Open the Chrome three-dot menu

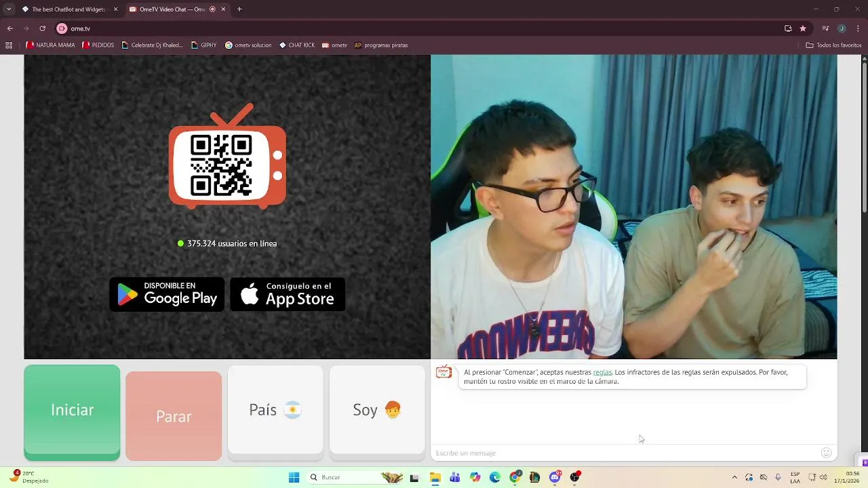click(859, 28)
